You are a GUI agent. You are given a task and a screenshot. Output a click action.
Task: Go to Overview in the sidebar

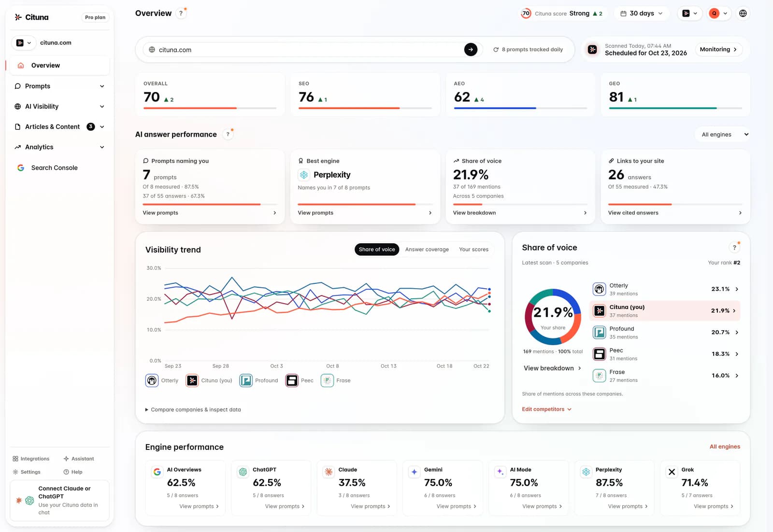click(60, 65)
